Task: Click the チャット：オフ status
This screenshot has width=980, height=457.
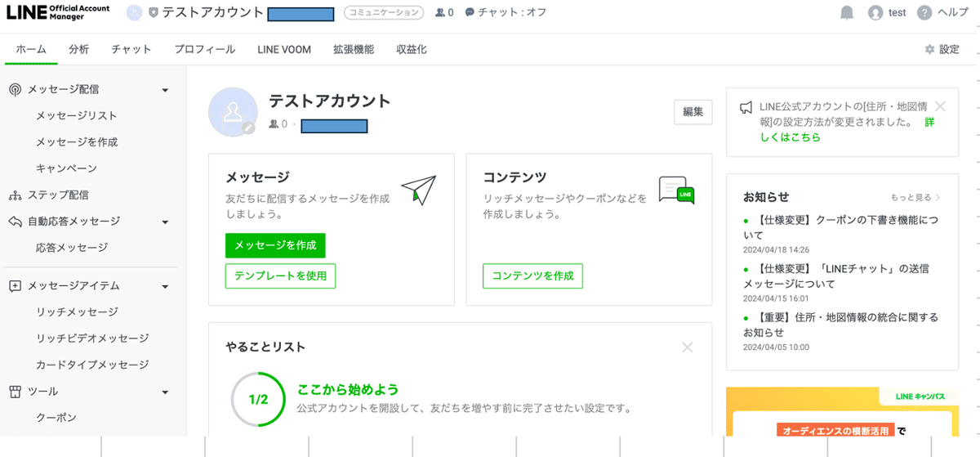Action: point(512,12)
